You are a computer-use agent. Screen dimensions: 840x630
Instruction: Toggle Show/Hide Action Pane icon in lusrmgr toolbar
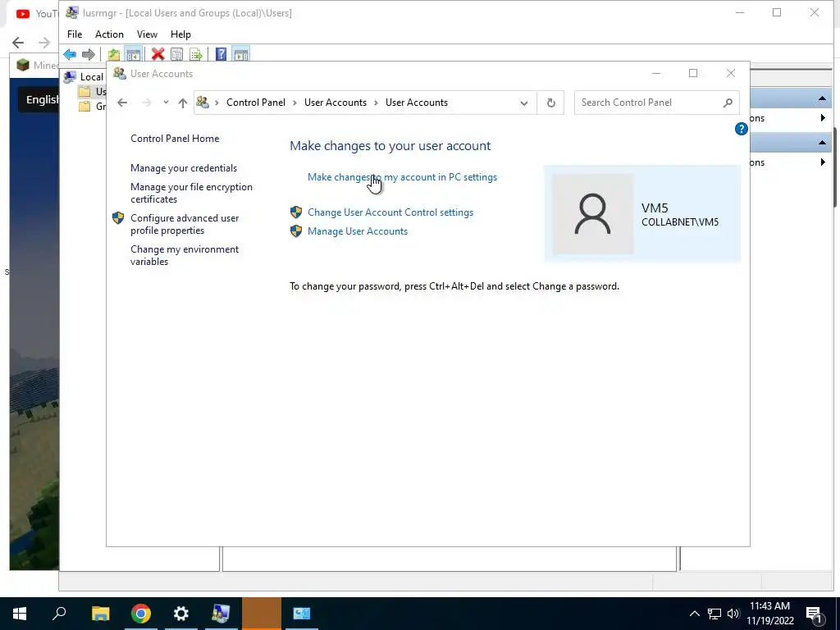point(241,54)
